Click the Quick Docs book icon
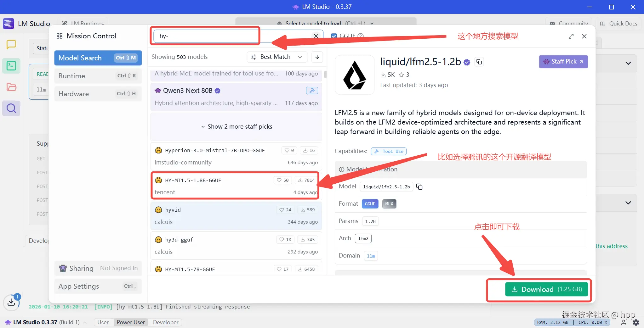Screen dimensions: 644x328 [603, 24]
